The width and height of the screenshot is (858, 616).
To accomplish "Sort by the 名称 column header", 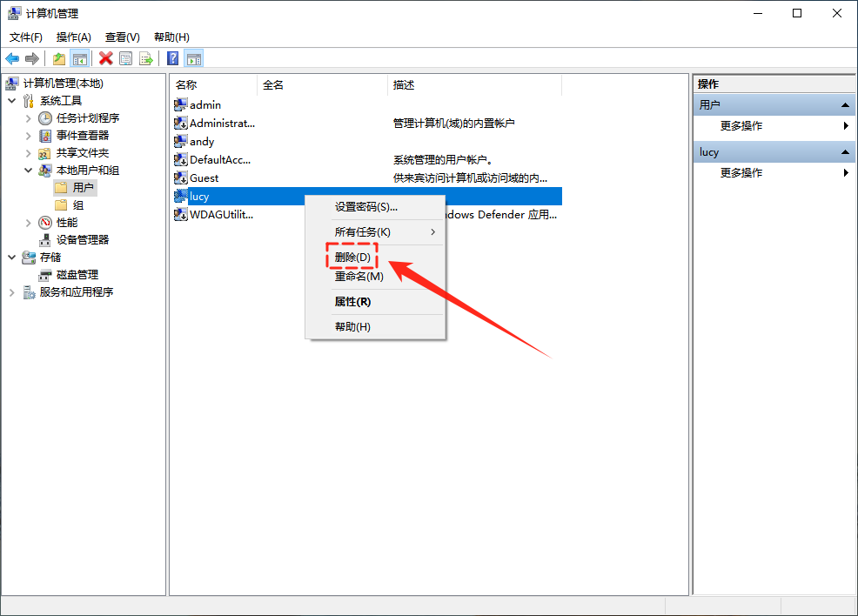I will point(186,85).
